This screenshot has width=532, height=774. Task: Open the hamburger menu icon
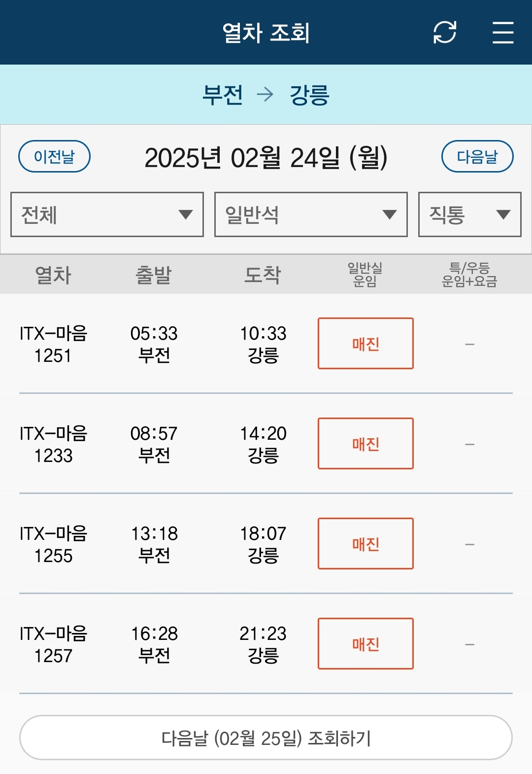pos(502,33)
